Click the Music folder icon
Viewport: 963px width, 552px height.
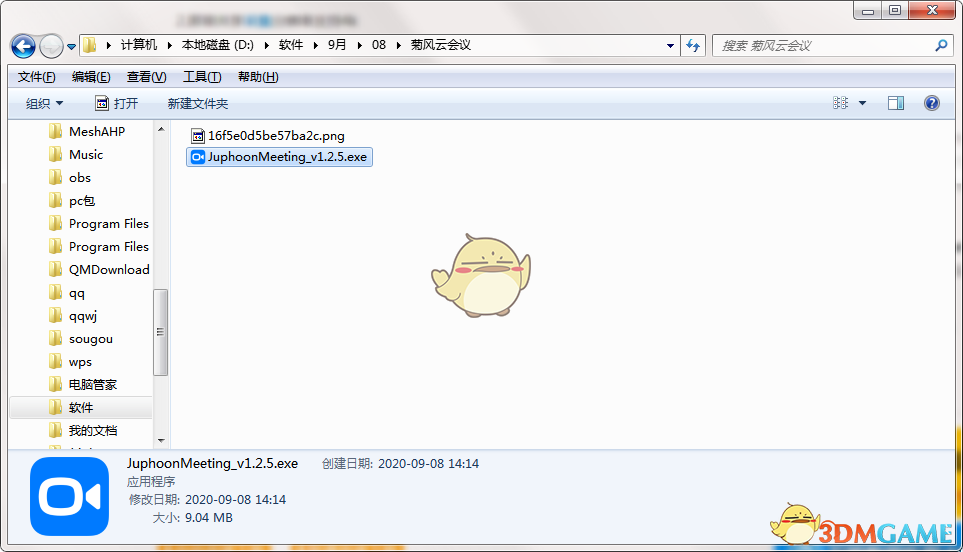click(x=55, y=154)
